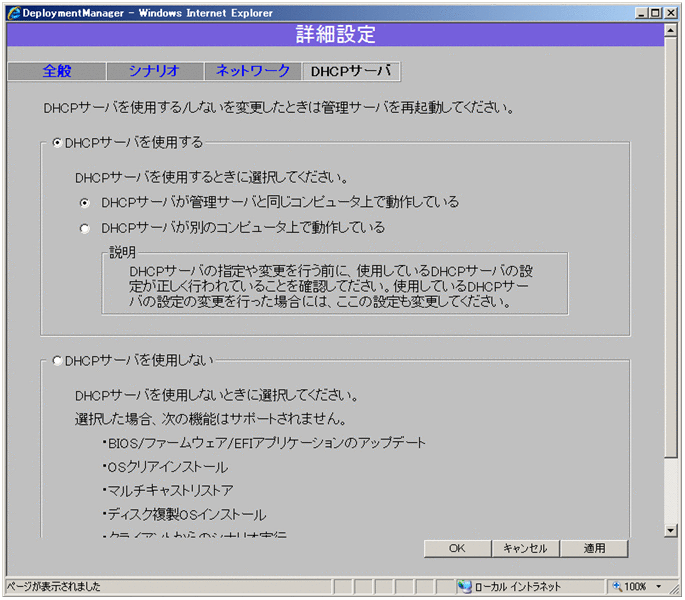The image size is (685, 600).
Task: Open the ネットワーク tab
Action: (253, 71)
